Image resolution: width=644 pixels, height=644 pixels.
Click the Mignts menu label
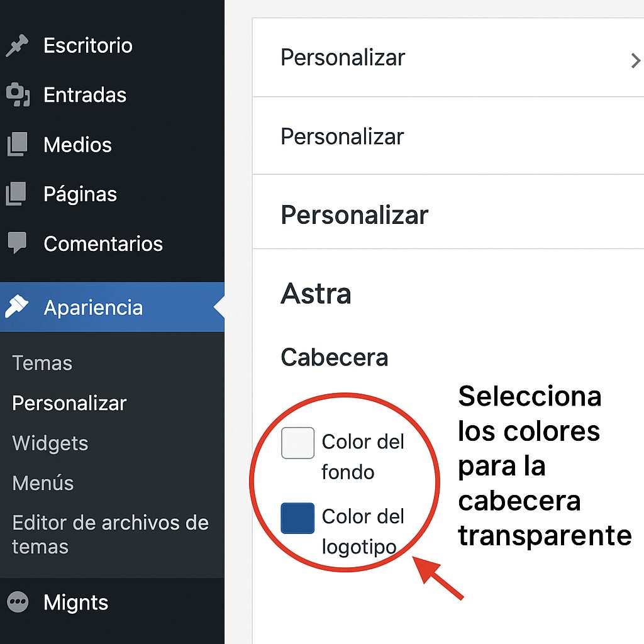(75, 602)
